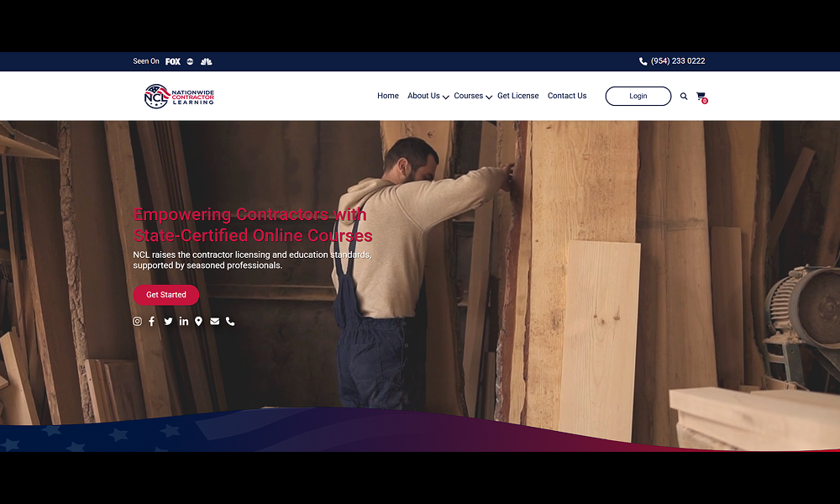Visit the Facebook page icon
This screenshot has width=840, height=504.
[151, 321]
